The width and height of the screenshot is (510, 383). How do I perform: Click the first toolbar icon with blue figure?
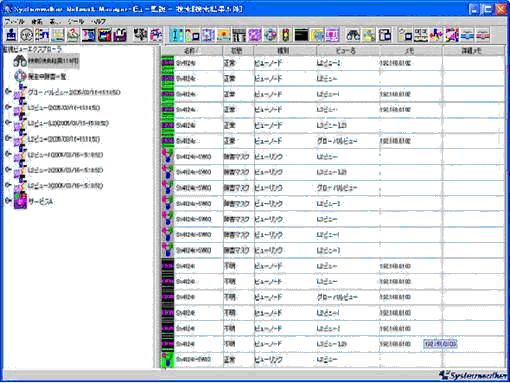pyautogui.click(x=12, y=35)
